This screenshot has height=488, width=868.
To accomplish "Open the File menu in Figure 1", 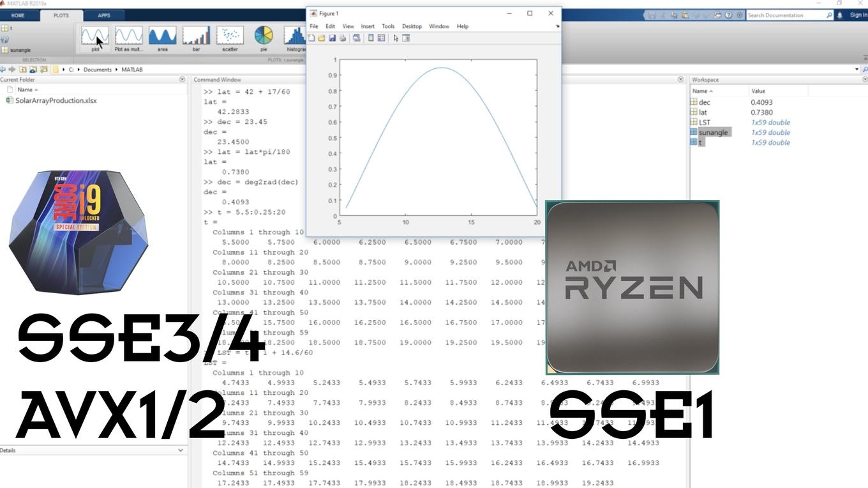I will tap(314, 26).
